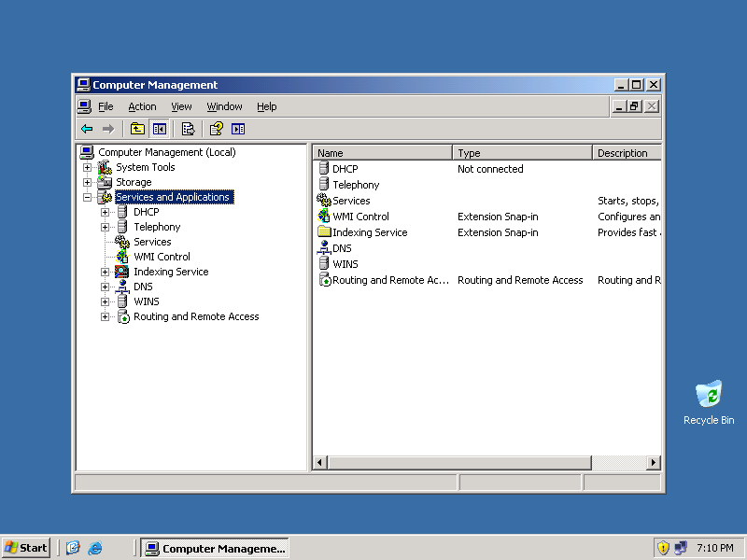
Task: Restore the inner MMC child window
Action: pos(635,106)
